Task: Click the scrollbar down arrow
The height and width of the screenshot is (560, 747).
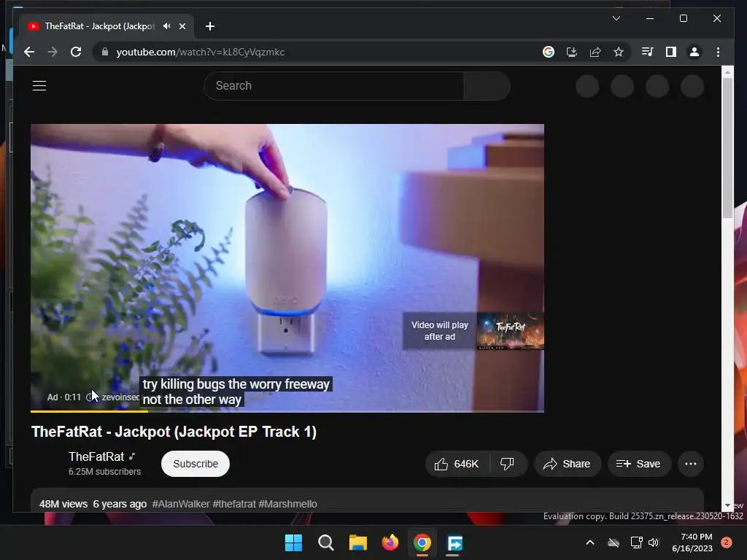Action: tap(727, 505)
